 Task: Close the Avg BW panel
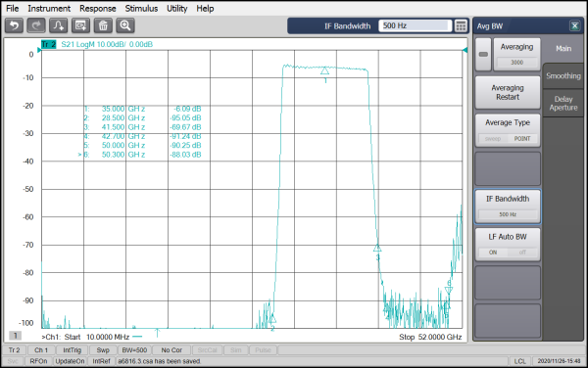574,25
